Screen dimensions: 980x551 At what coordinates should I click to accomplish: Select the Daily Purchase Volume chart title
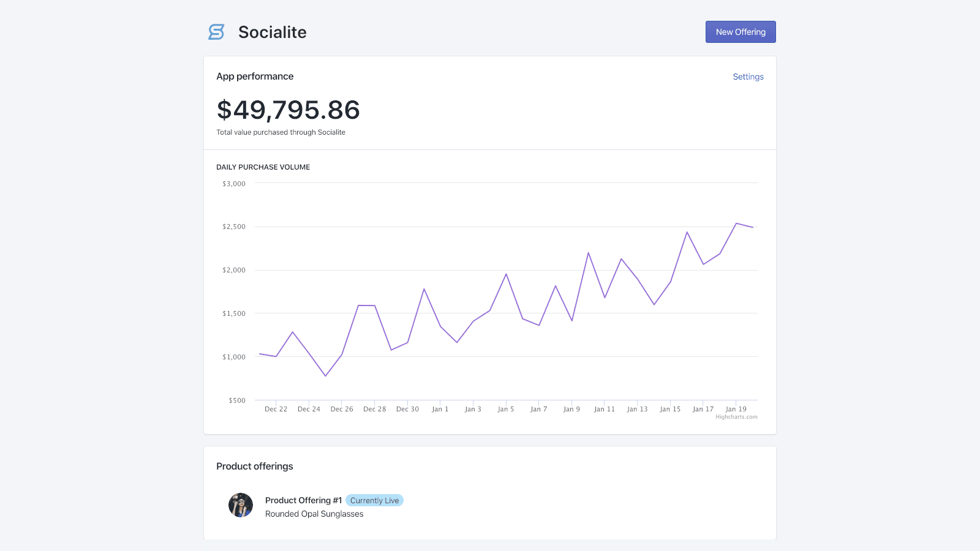pos(263,167)
